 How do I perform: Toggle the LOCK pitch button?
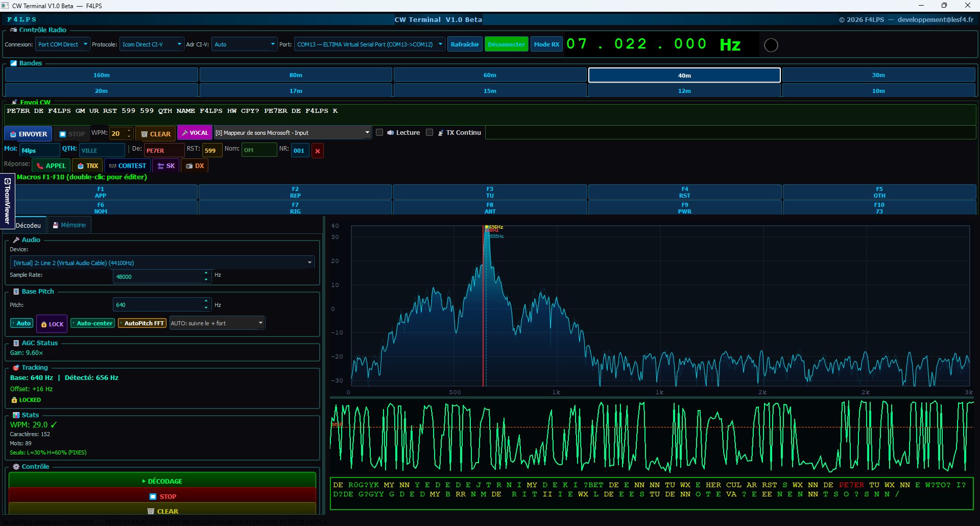point(51,324)
